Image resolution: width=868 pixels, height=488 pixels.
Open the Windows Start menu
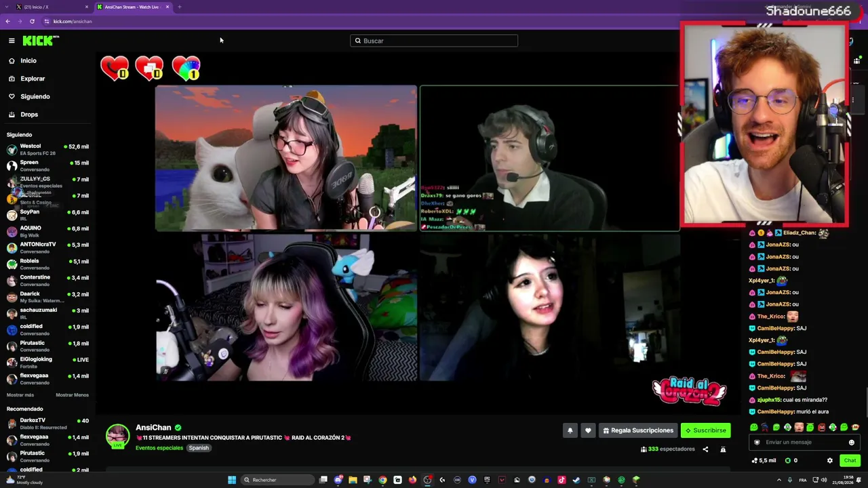tap(232, 480)
